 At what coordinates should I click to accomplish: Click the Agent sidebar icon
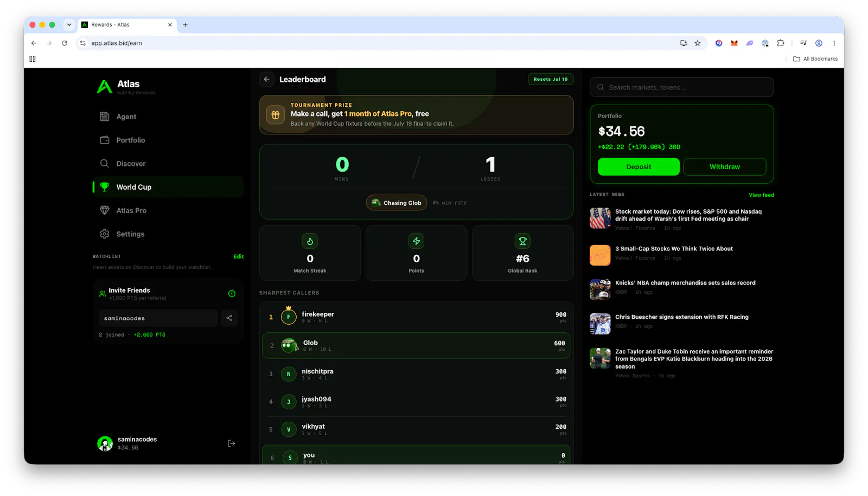tap(105, 117)
